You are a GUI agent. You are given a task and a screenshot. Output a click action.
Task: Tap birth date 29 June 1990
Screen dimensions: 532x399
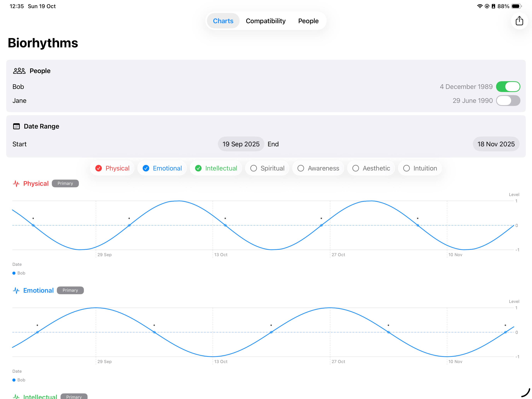click(473, 101)
